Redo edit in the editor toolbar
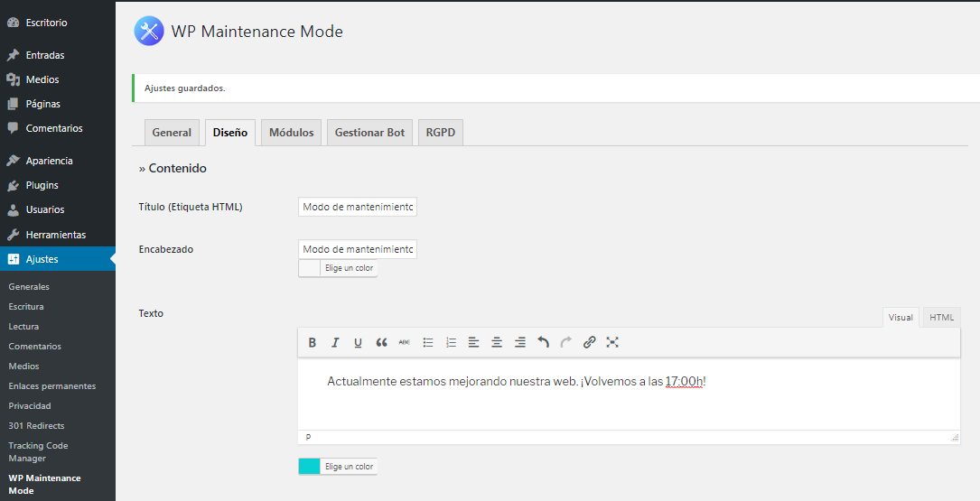 point(566,342)
